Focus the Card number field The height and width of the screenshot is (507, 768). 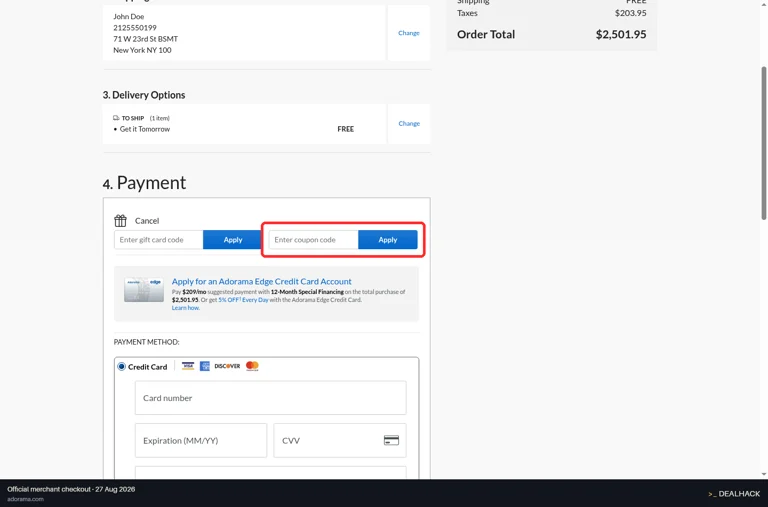(x=270, y=398)
